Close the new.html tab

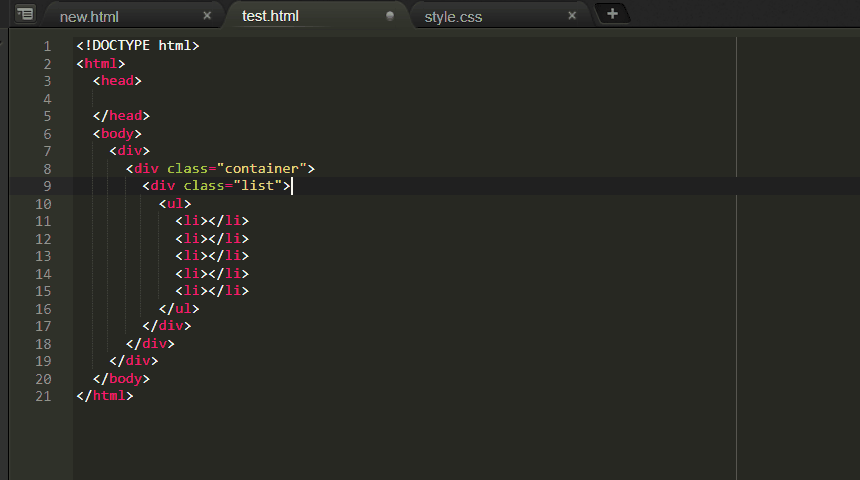(207, 16)
